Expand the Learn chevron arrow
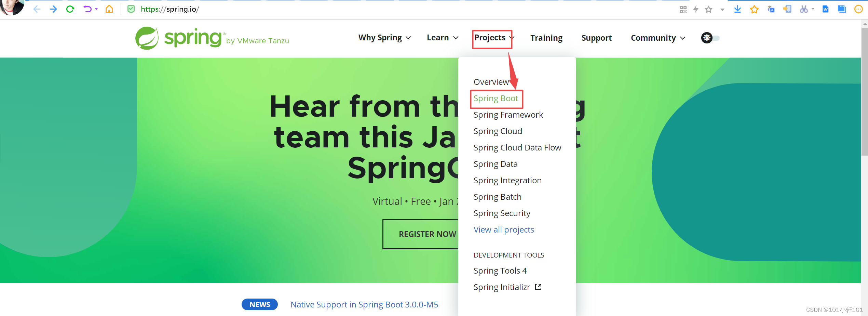Image resolution: width=868 pixels, height=316 pixels. point(456,38)
